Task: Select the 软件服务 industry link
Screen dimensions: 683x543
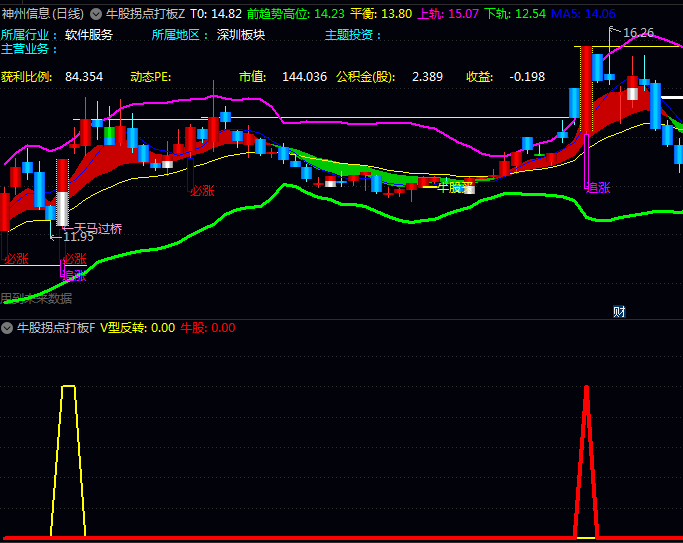Action: point(89,35)
